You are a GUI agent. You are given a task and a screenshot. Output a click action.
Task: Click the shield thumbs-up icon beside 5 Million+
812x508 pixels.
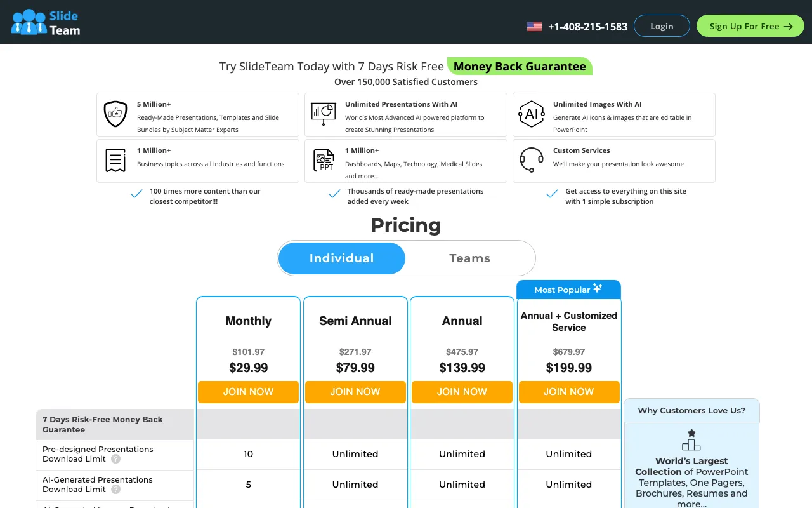pyautogui.click(x=115, y=114)
